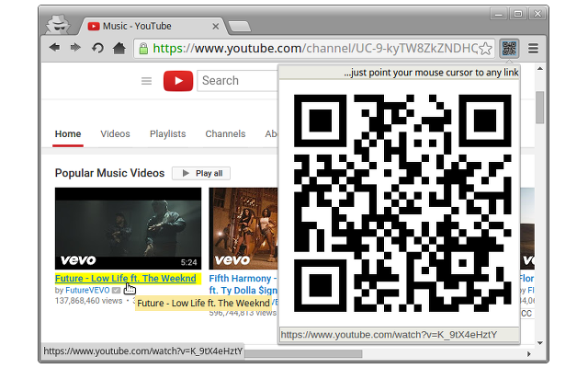The height and width of the screenshot is (368, 588).
Task: Open the Popular Music Videos heading
Action: click(109, 173)
